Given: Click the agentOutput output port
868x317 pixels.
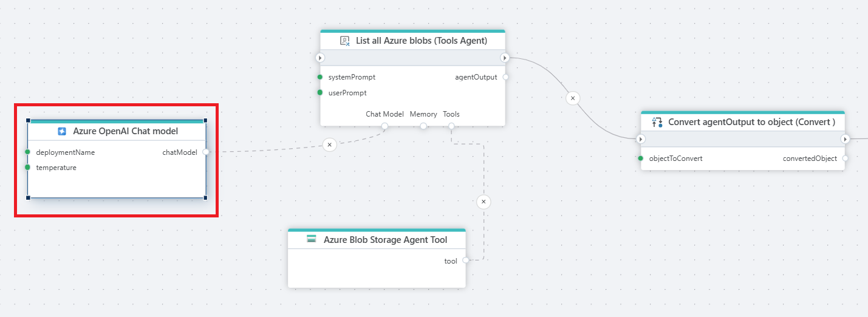Looking at the screenshot, I should (505, 77).
